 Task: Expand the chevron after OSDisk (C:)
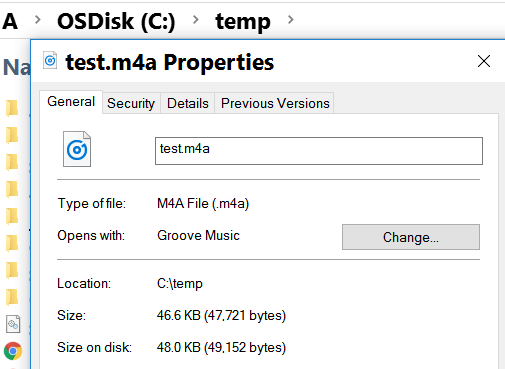[x=196, y=20]
